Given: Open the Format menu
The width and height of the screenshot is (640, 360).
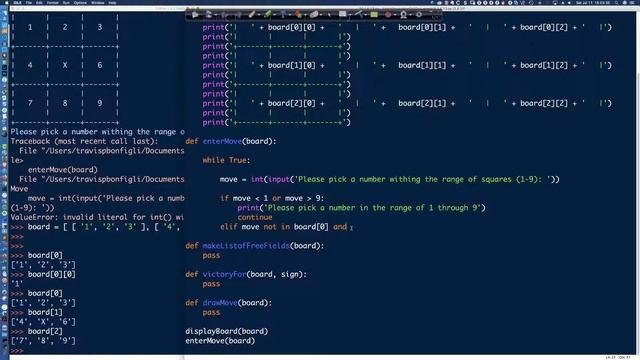Looking at the screenshot, I should pos(52,2).
